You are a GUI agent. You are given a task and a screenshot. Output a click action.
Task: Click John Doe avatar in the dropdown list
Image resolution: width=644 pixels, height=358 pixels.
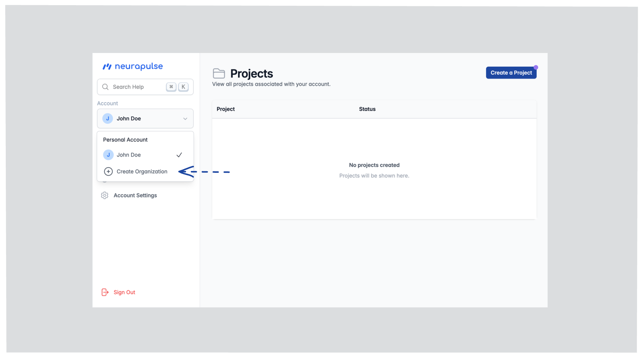coord(108,155)
